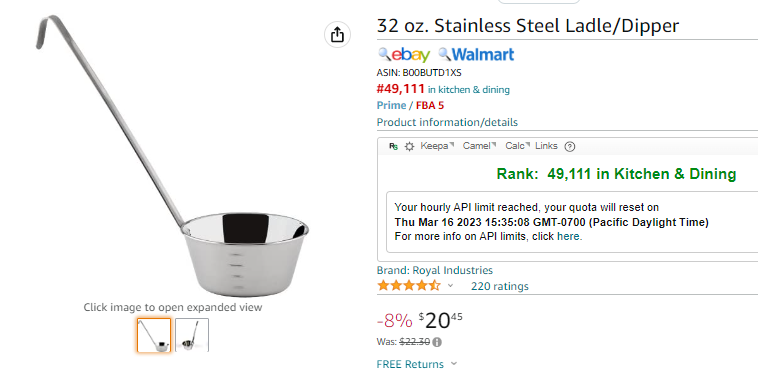Open the Keepa dropdown menu

click(437, 146)
